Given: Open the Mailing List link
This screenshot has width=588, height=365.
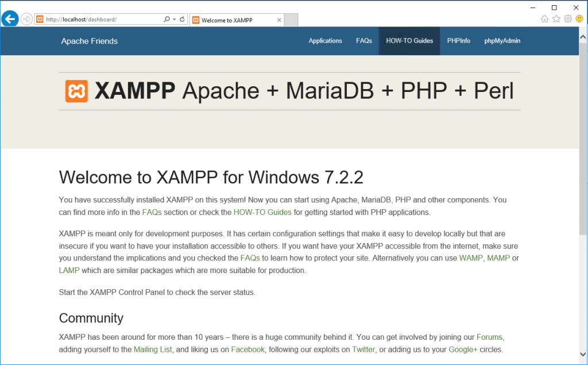Looking at the screenshot, I should click(x=153, y=349).
